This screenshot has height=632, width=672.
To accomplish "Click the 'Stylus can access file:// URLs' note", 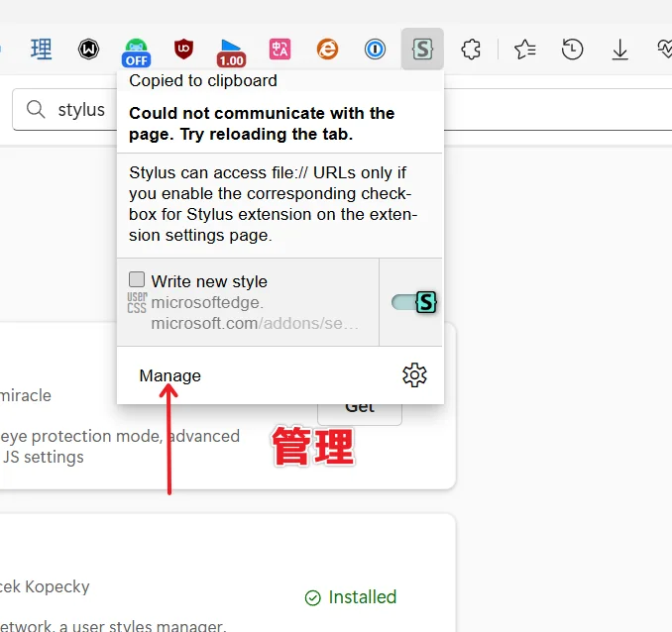I will (x=273, y=204).
